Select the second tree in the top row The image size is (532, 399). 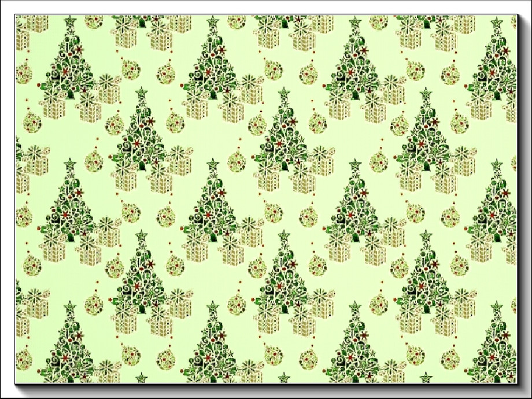[212, 61]
